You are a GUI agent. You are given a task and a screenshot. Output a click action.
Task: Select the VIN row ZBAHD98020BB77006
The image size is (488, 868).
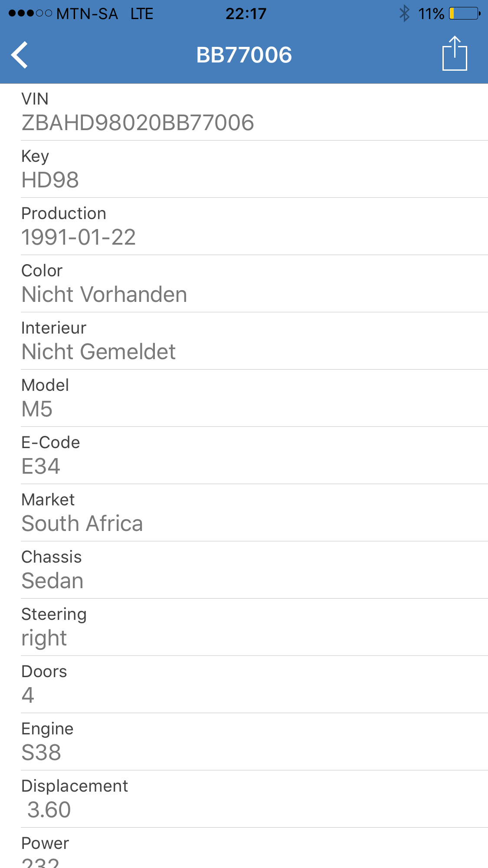click(x=244, y=112)
